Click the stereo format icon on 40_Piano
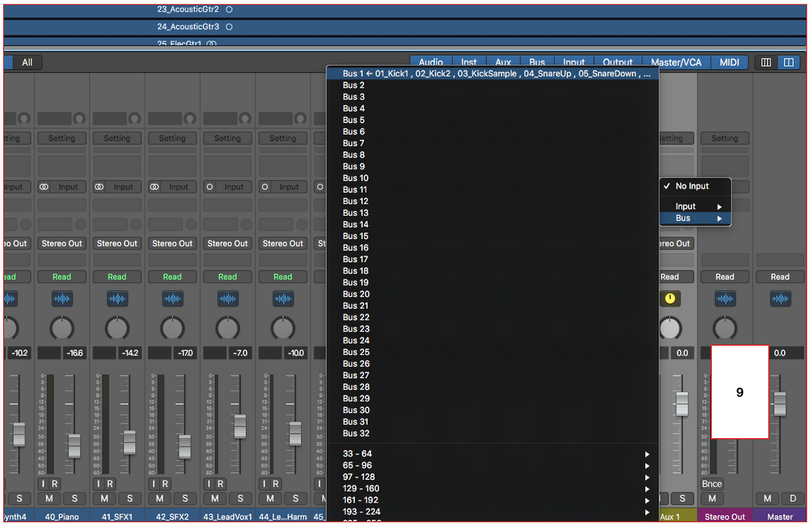Screen dimensions: 812x527 pyautogui.click(x=44, y=187)
